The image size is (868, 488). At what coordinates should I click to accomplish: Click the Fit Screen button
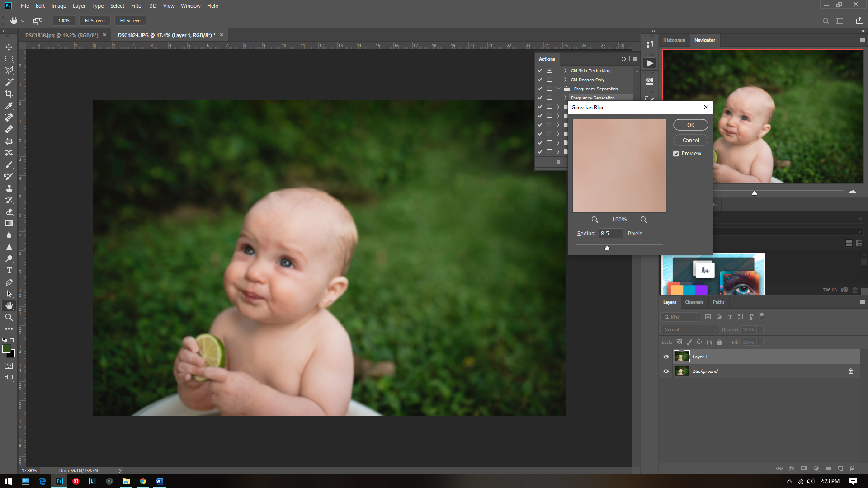[94, 20]
